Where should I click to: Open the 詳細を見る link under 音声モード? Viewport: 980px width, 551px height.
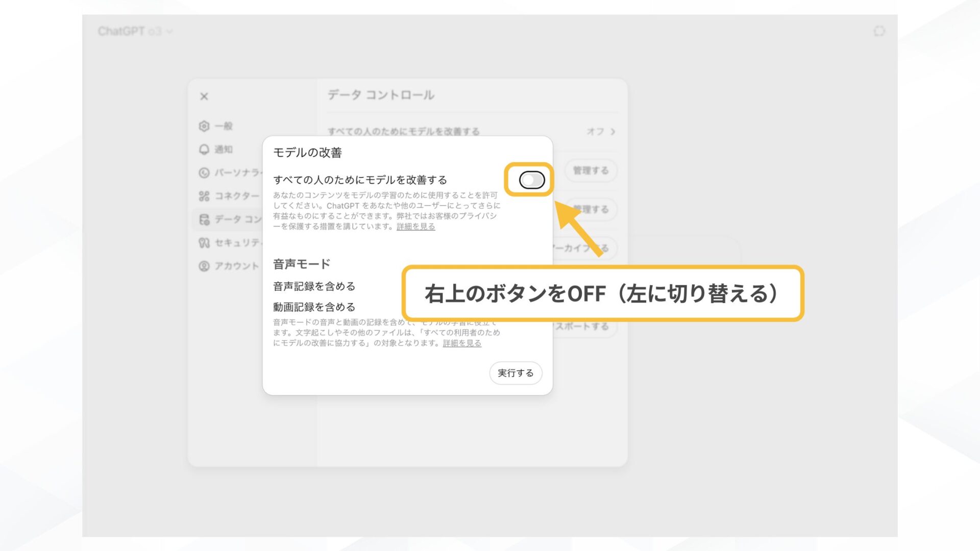coord(461,343)
